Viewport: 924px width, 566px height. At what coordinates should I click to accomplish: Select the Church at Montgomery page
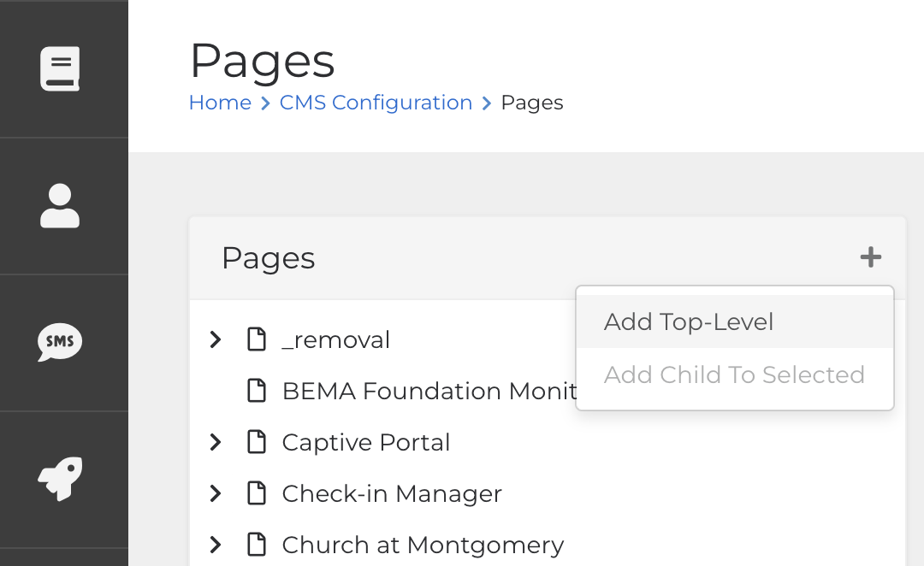pyautogui.click(x=423, y=545)
